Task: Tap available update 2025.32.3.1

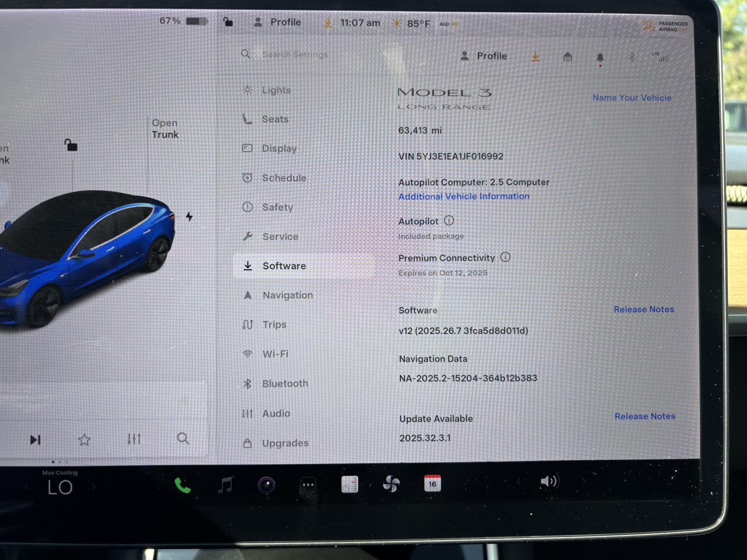Action: [x=425, y=438]
